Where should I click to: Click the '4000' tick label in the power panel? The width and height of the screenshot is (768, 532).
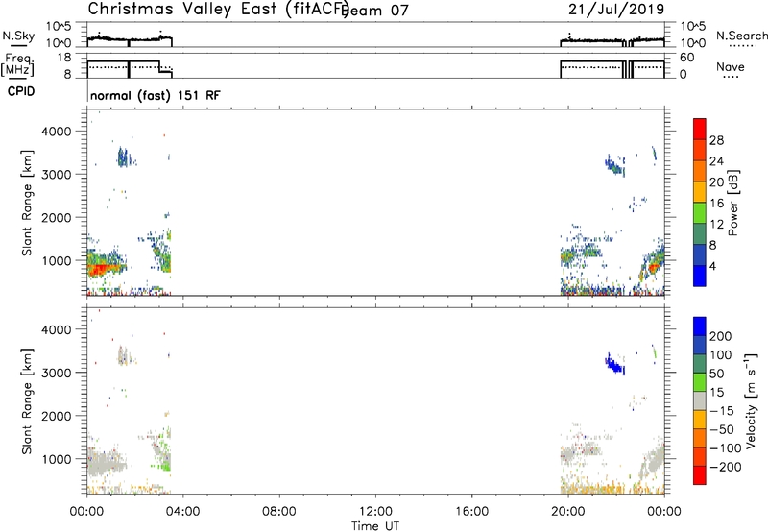56,132
